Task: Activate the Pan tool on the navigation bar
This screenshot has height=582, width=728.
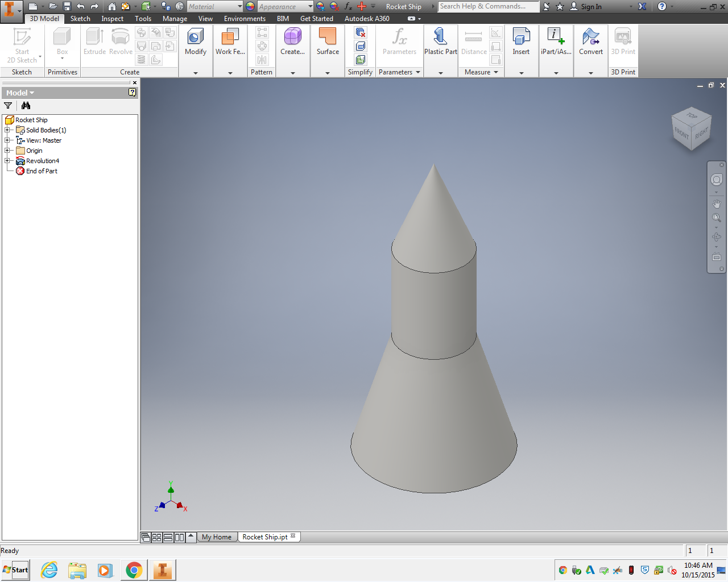Action: (x=717, y=203)
